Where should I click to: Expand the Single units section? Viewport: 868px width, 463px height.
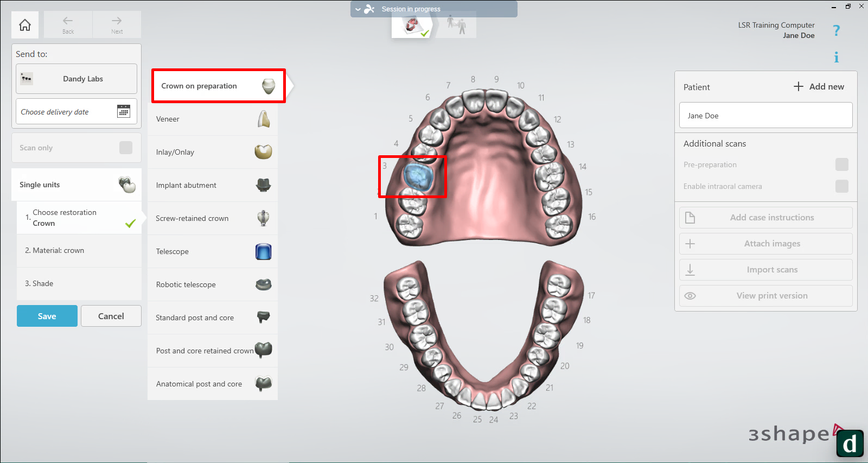click(76, 185)
